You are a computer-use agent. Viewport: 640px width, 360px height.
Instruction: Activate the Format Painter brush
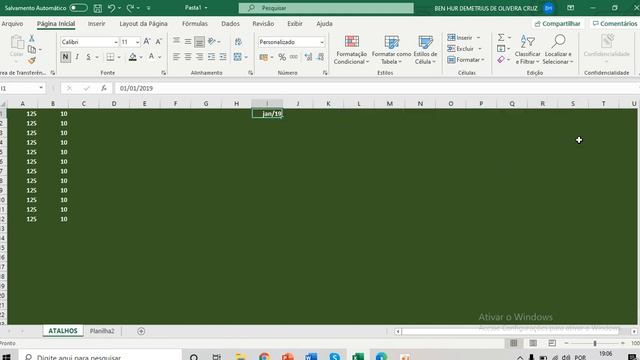32,60
